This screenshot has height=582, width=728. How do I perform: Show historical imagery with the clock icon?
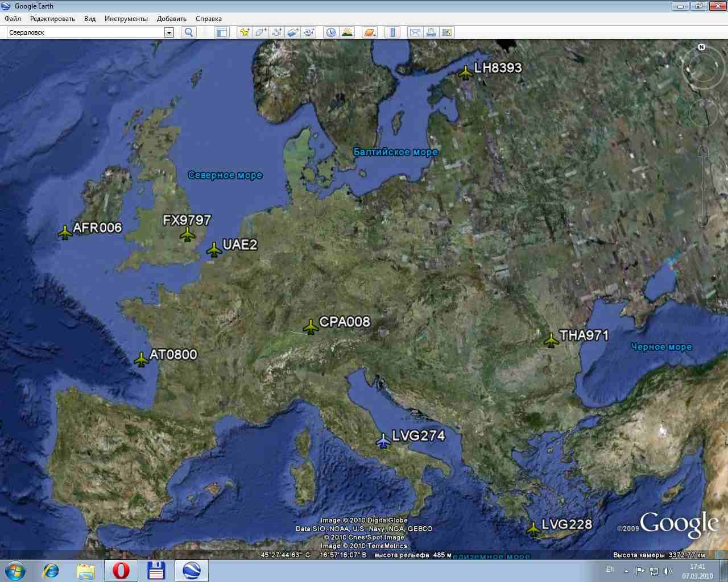pos(330,32)
